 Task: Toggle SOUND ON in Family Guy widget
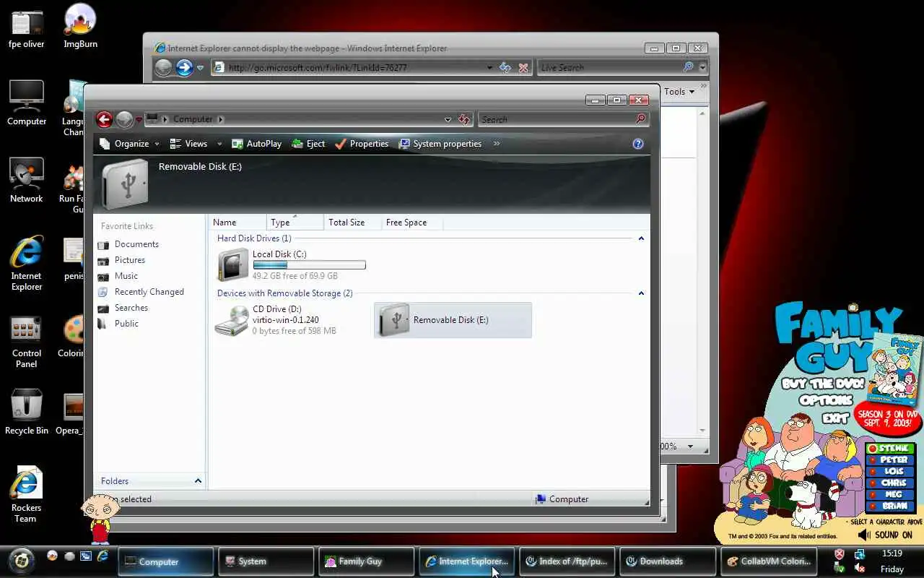click(x=885, y=535)
